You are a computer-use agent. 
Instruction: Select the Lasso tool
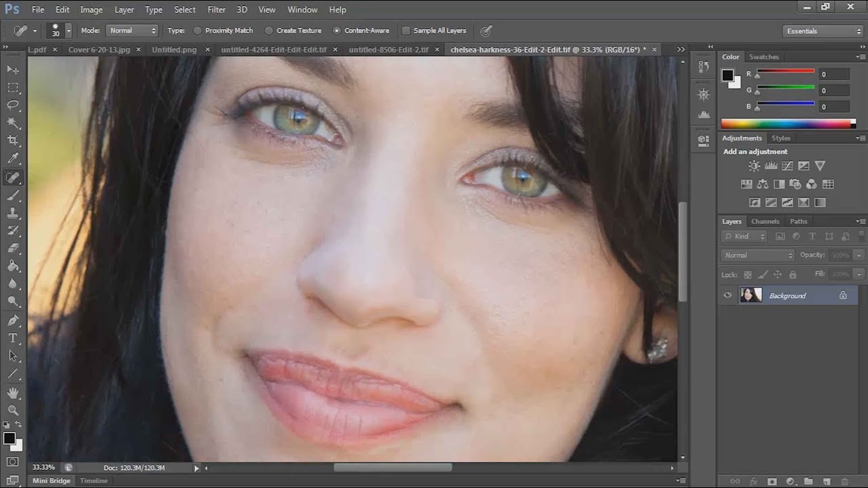(13, 105)
